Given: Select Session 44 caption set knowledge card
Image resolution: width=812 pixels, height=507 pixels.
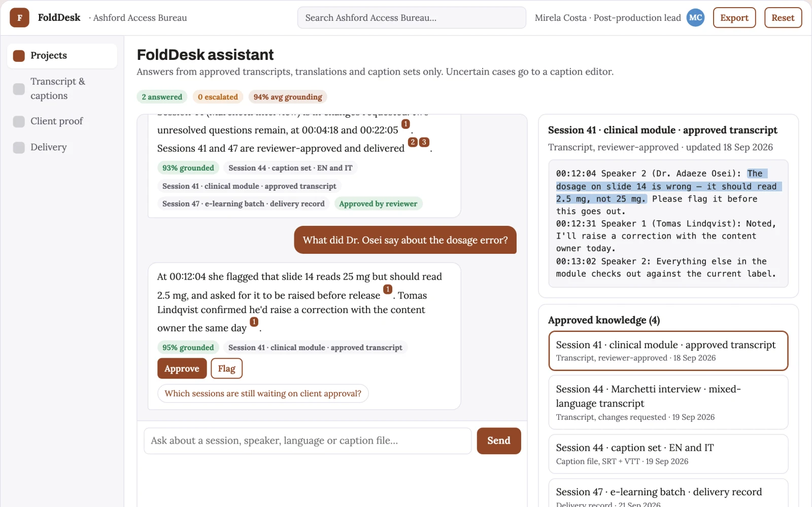Looking at the screenshot, I should pos(668,454).
